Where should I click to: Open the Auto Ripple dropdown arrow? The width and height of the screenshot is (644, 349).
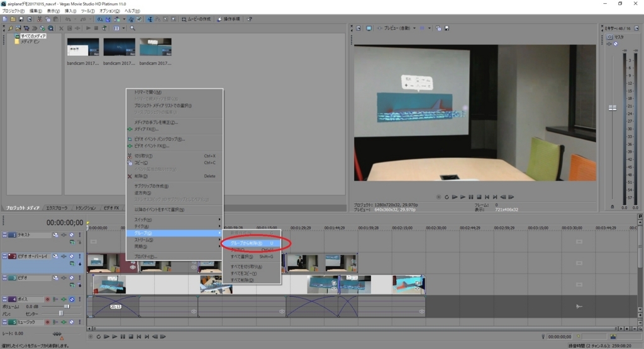124,19
